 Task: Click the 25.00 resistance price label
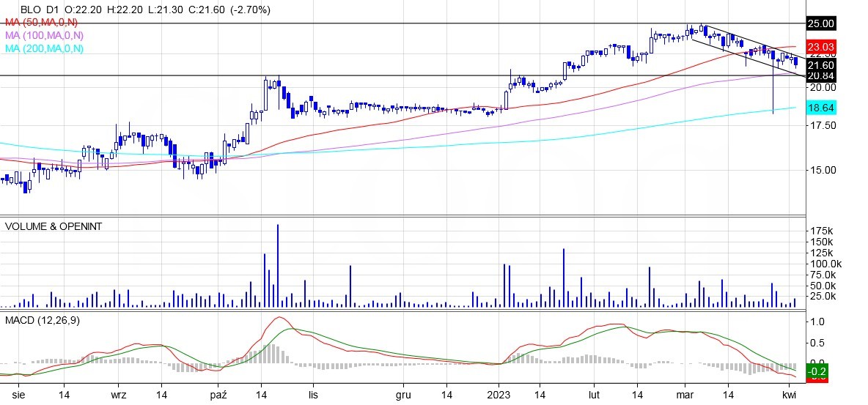820,23
